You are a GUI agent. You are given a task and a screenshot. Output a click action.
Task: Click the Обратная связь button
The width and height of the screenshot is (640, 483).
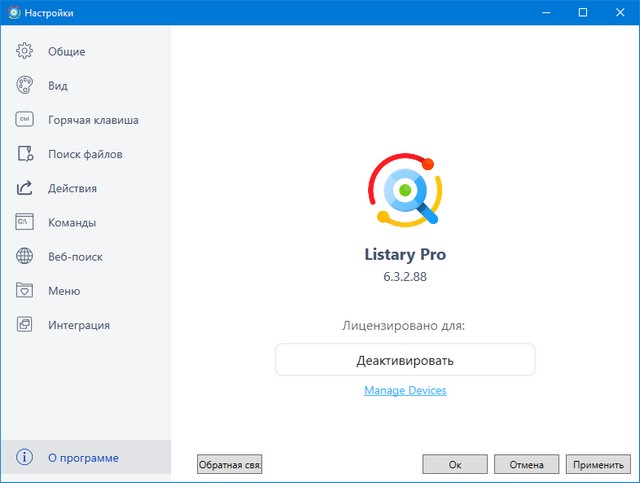point(230,465)
